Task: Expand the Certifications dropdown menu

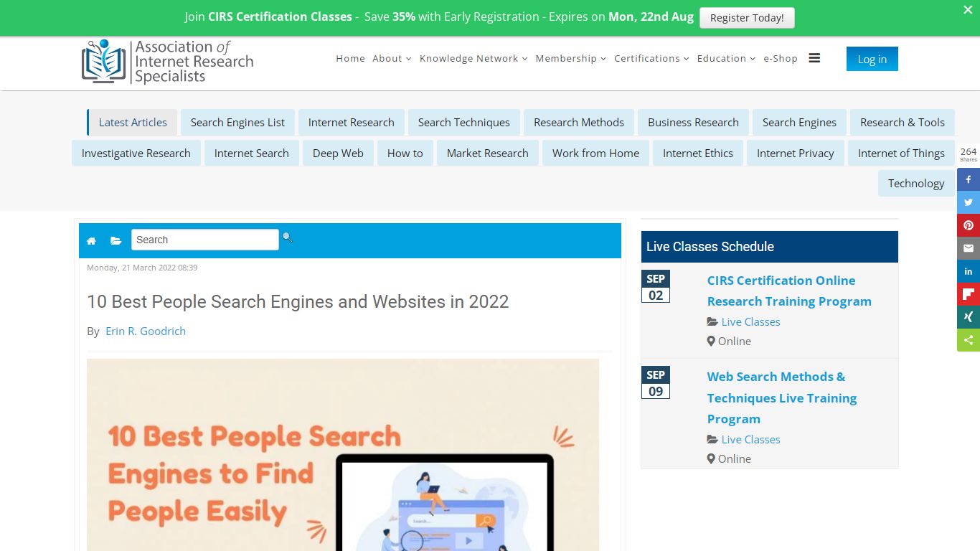Action: click(x=651, y=59)
